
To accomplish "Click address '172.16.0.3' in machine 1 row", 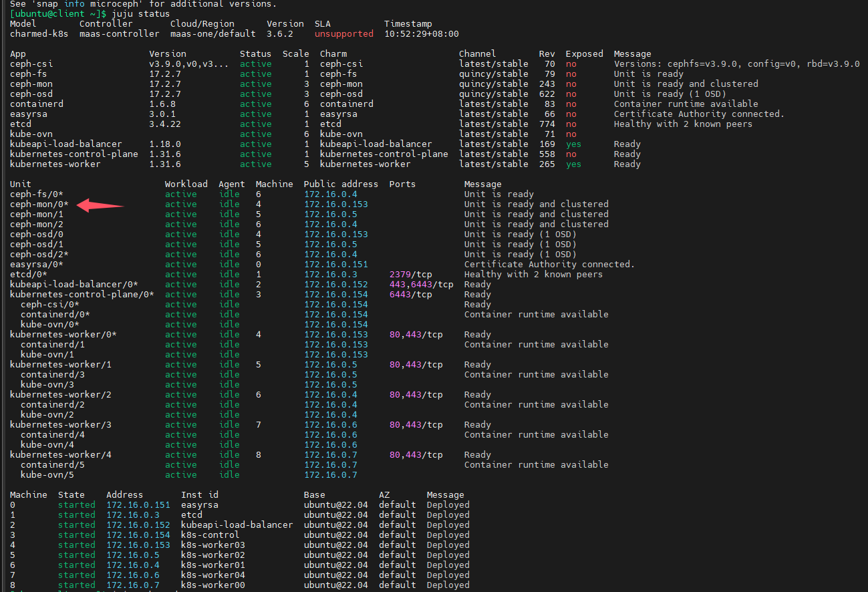I will [x=133, y=515].
